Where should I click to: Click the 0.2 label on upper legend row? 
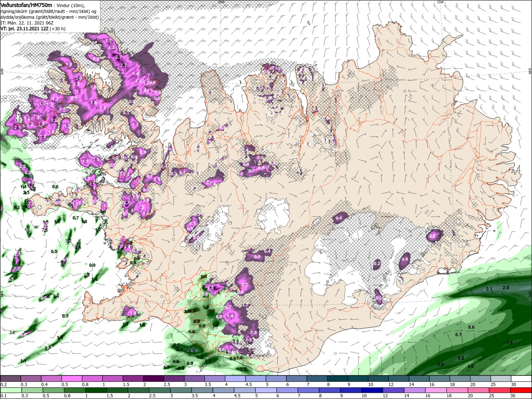(x=4, y=384)
